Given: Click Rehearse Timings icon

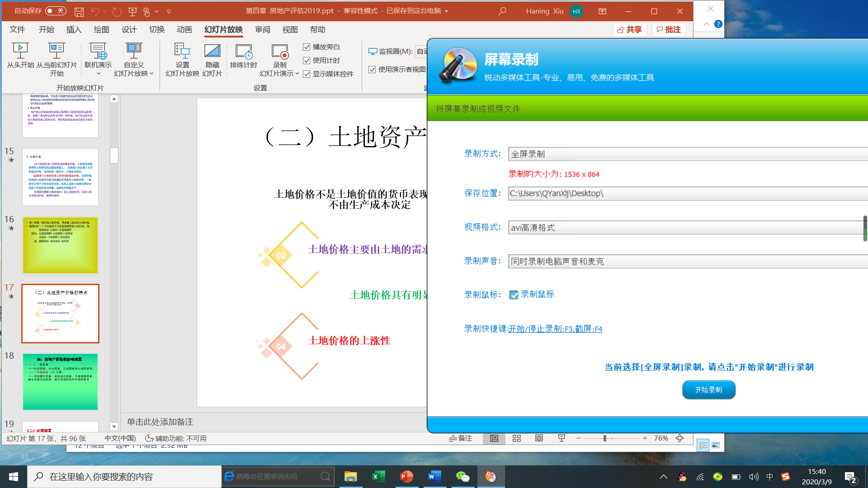Looking at the screenshot, I should point(243,52).
